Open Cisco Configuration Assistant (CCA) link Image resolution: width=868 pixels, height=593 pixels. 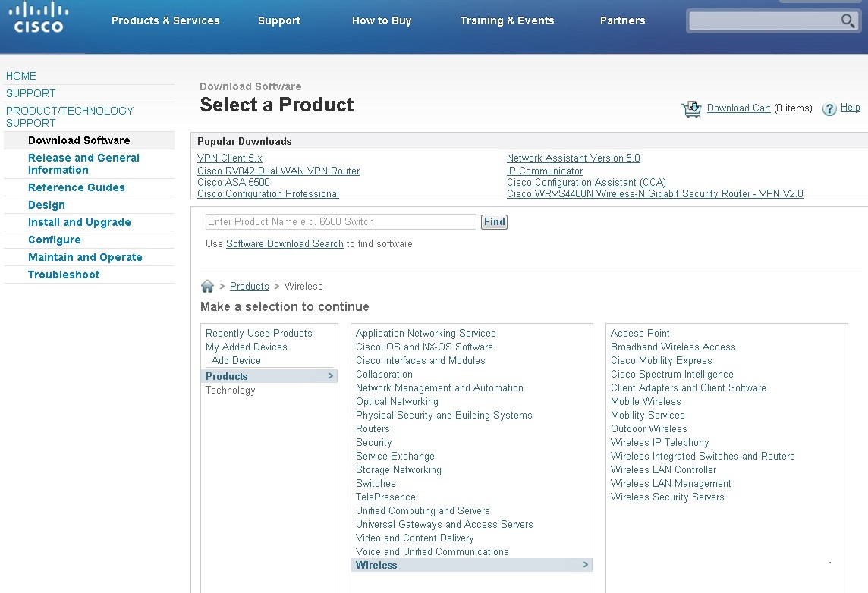[587, 182]
